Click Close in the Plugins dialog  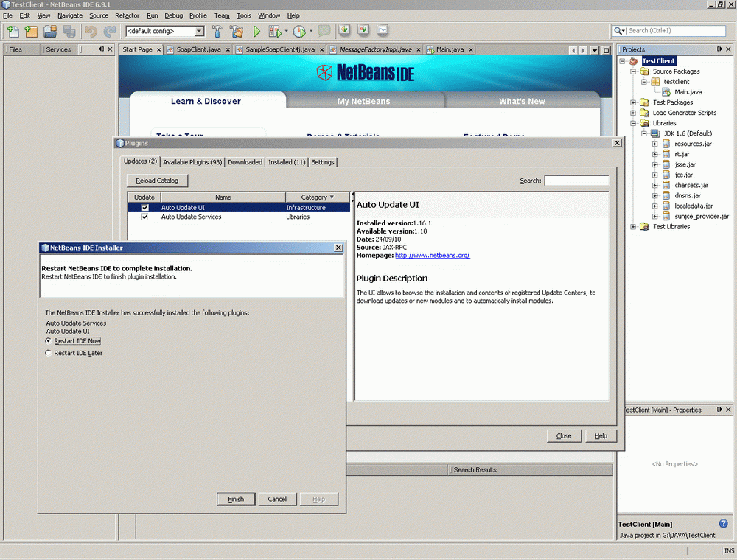point(564,436)
